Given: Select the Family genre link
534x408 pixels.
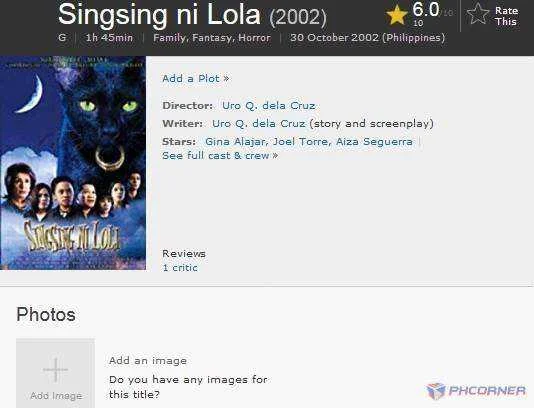Looking at the screenshot, I should click(x=170, y=37).
